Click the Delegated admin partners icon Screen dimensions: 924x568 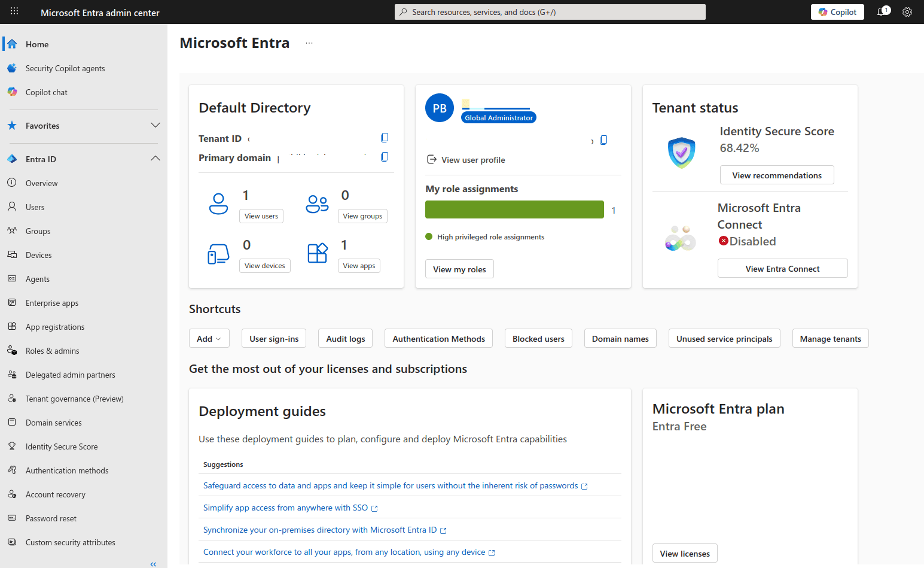pos(12,374)
